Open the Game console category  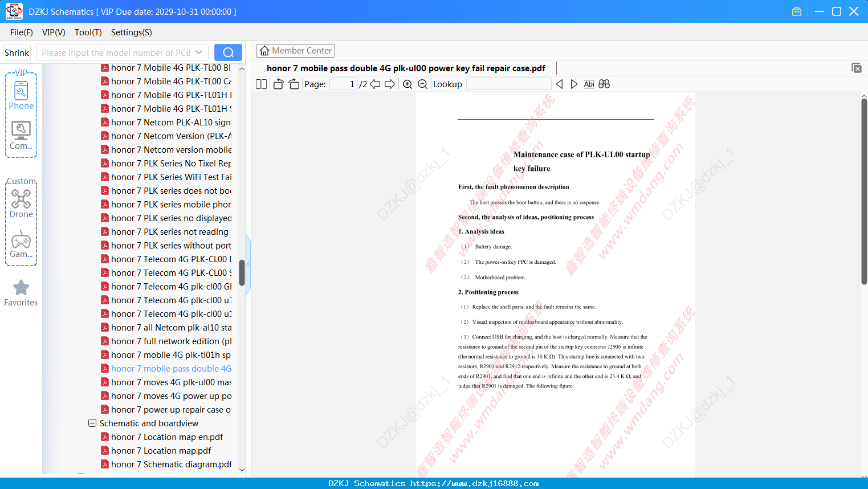point(21,244)
